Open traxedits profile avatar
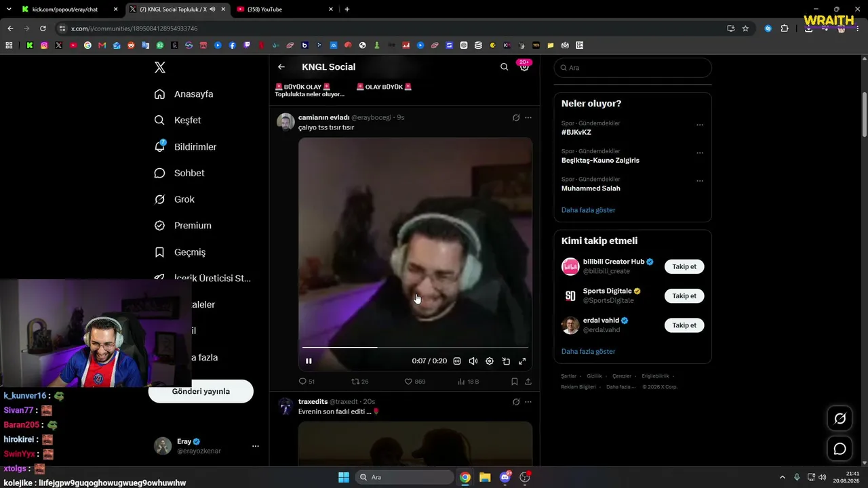 tap(285, 407)
